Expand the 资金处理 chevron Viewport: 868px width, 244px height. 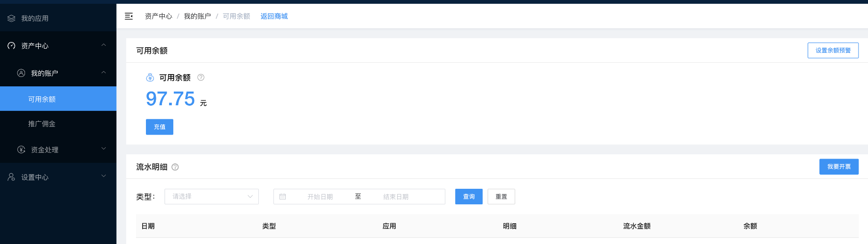(103, 149)
